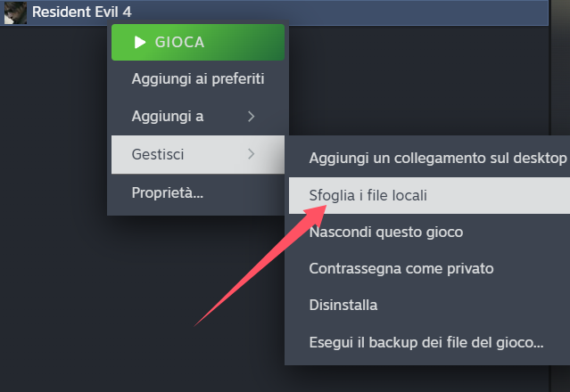Expand the Aggiungi a submenu chevron

click(x=251, y=117)
